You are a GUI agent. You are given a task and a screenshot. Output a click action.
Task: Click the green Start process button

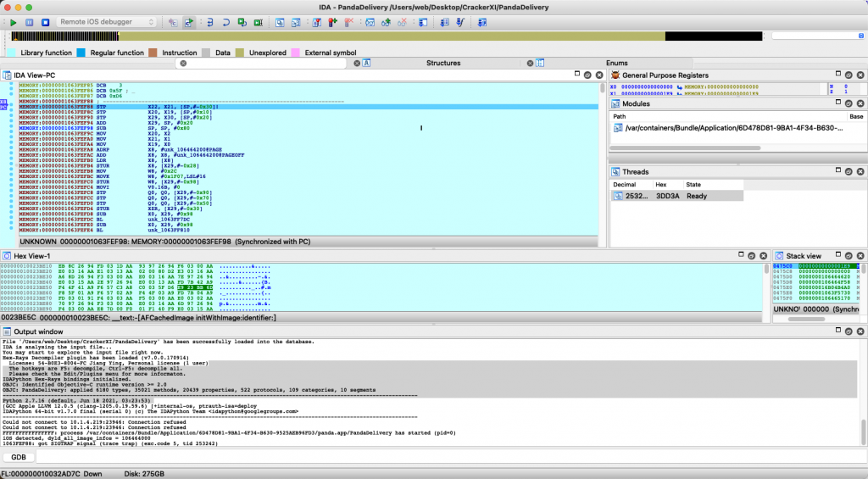click(14, 21)
